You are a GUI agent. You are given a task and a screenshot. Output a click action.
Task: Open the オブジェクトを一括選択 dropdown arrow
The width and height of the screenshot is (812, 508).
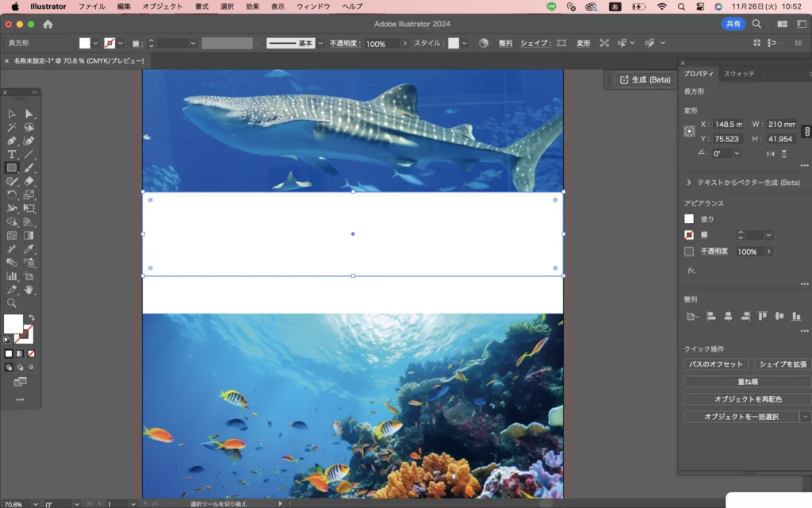tap(806, 417)
